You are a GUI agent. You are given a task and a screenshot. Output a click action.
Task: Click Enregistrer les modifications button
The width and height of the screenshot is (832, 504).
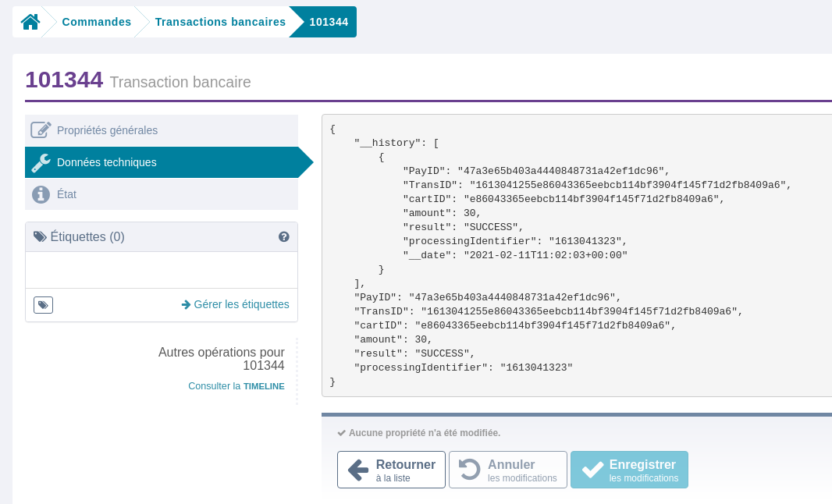tap(629, 470)
